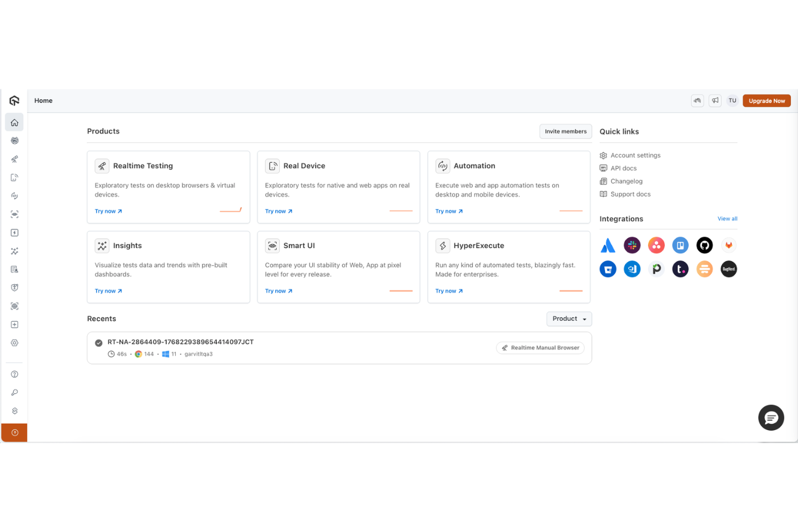Image resolution: width=798 pixels, height=532 pixels.
Task: Click the orange upgrade arrow at sidebar bottom
Action: click(15, 432)
